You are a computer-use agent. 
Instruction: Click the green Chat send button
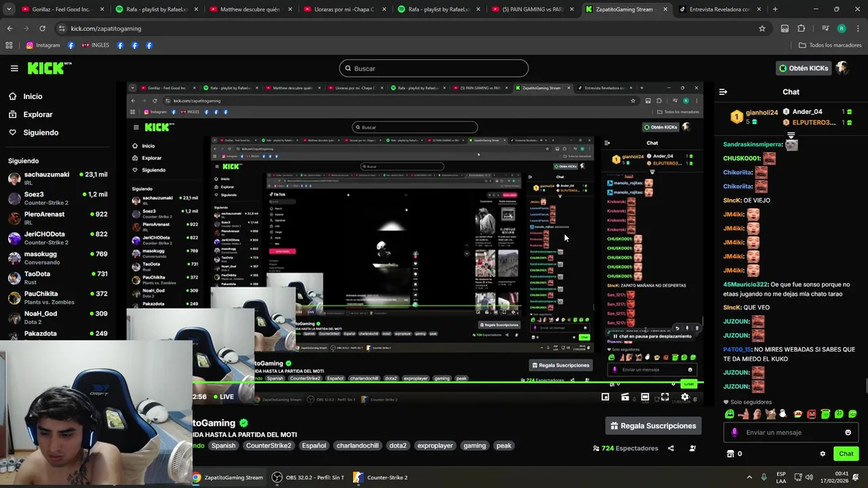846,454
